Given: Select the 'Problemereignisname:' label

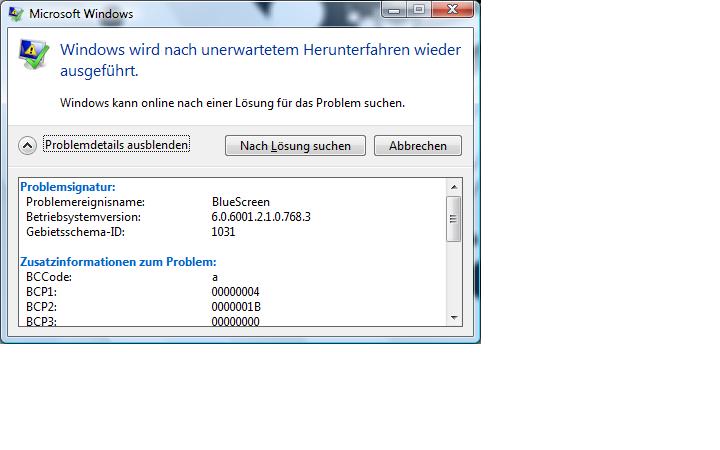Looking at the screenshot, I should [x=85, y=202].
